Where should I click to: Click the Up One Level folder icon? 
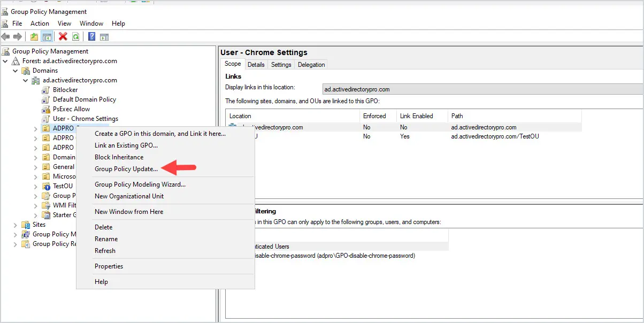tap(34, 37)
